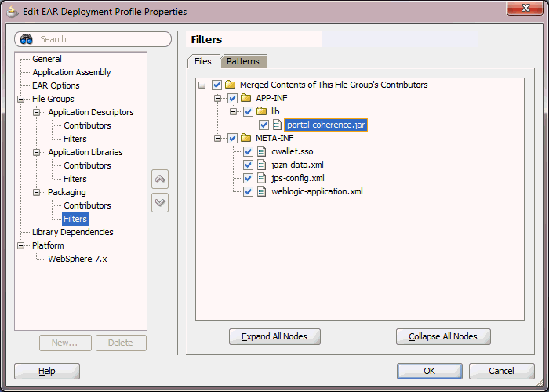Select the portal-coherence.jar file name
Screen dimensions: 549x392
pos(325,125)
